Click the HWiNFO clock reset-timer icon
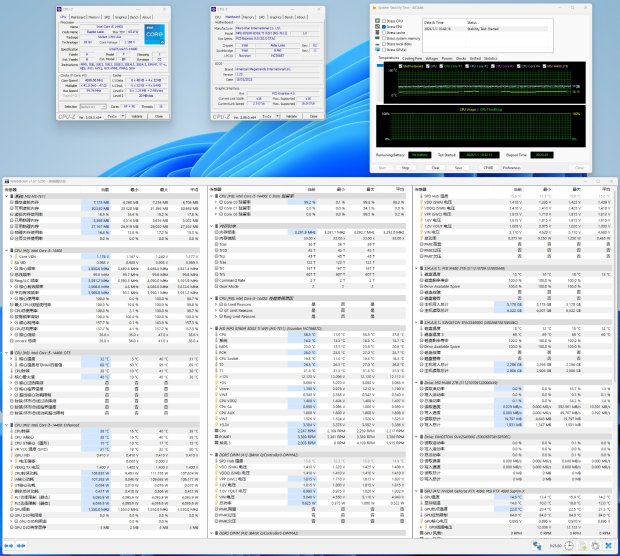This screenshot has height=556, width=620. coord(569,546)
